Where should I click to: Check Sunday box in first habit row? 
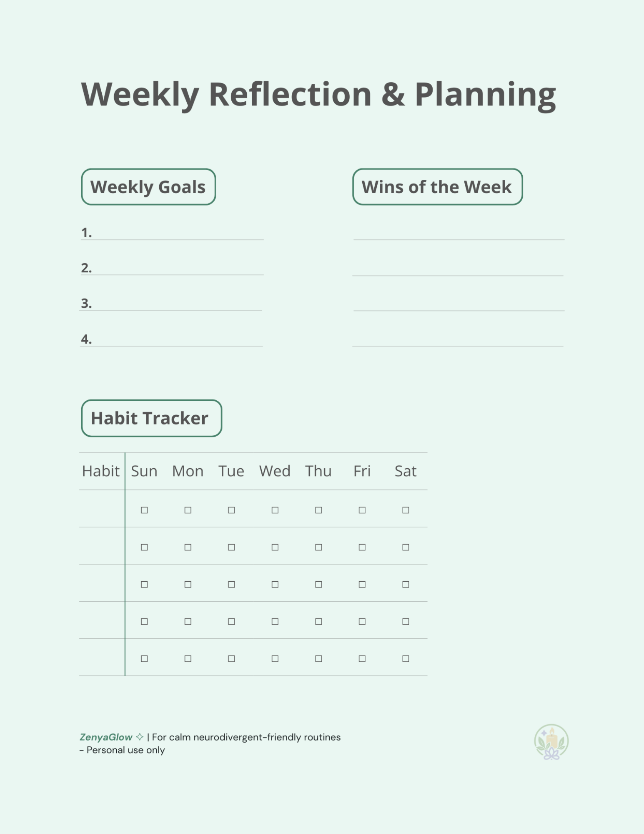144,510
